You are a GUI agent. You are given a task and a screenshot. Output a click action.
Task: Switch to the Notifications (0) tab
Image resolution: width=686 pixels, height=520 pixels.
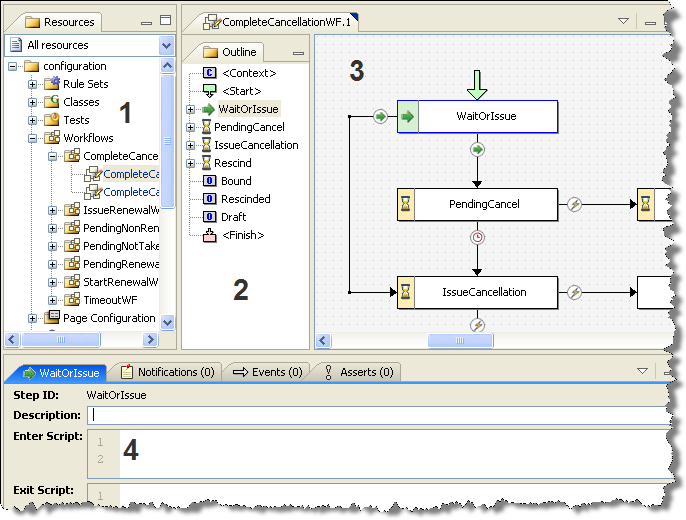click(x=167, y=372)
